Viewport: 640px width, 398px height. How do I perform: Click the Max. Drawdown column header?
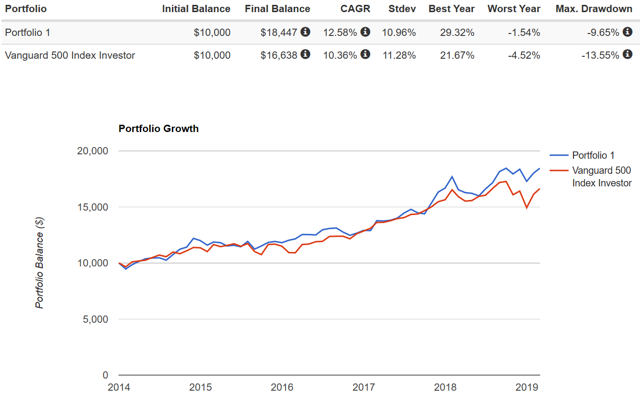(594, 9)
